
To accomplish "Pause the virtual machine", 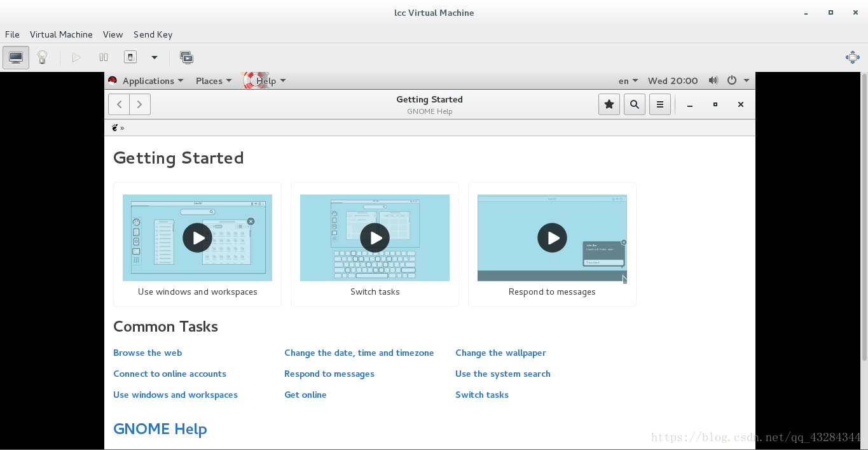I will point(104,57).
